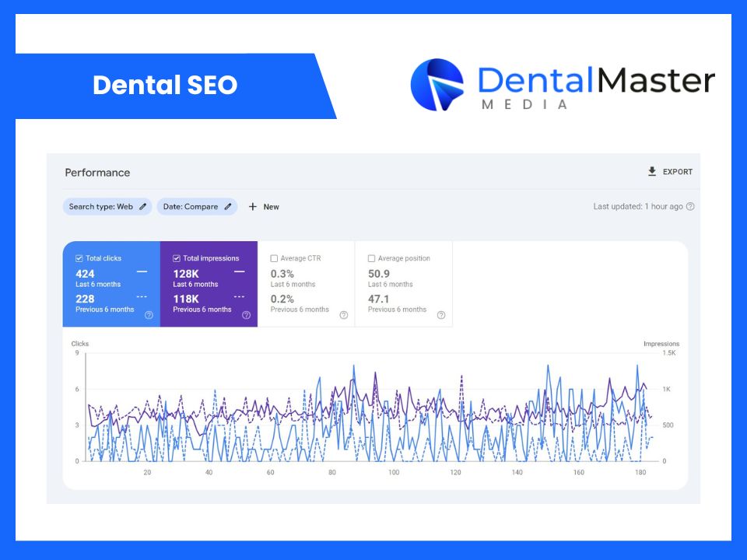Edit the Search type: Web filter pencil

coord(142,207)
